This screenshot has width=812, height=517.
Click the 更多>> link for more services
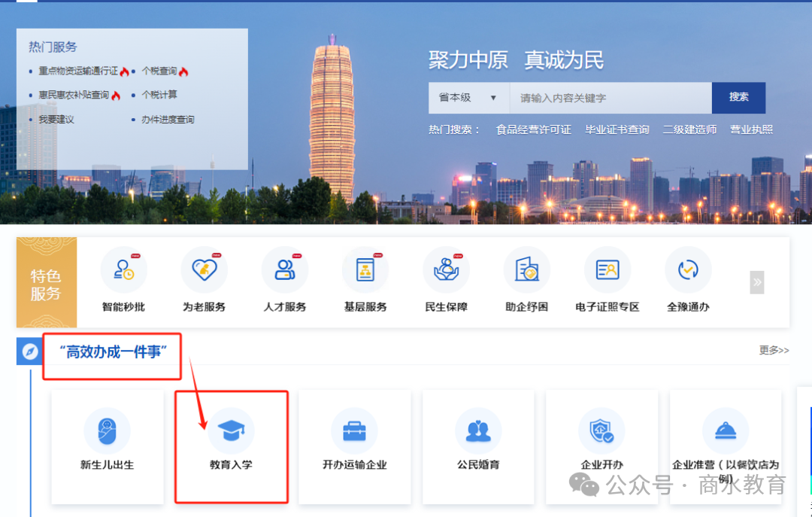(773, 350)
